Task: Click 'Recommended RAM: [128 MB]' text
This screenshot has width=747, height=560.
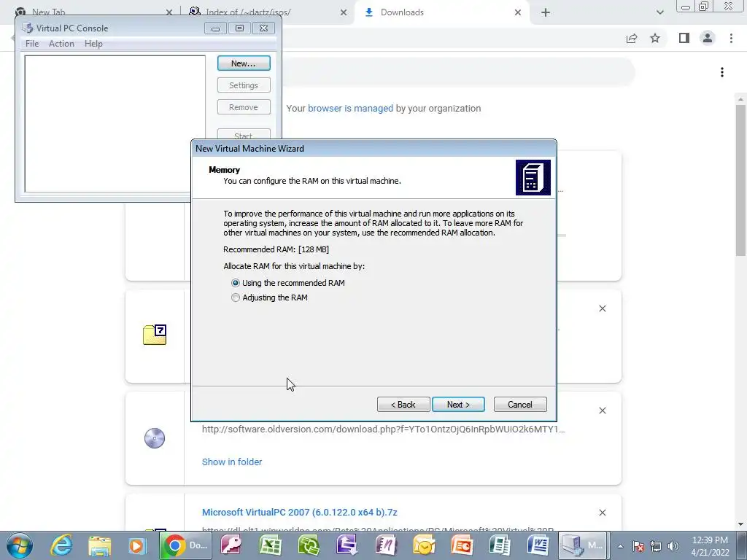Action: (x=276, y=249)
